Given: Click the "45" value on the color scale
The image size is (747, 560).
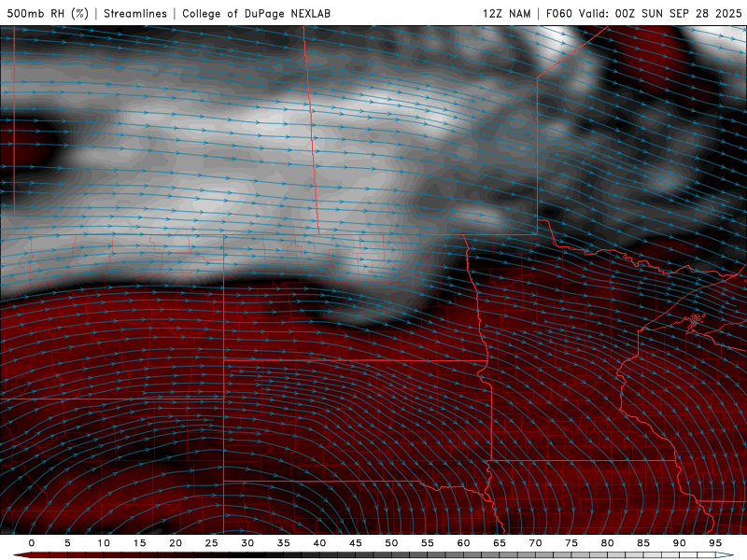Looking at the screenshot, I should click(356, 543).
